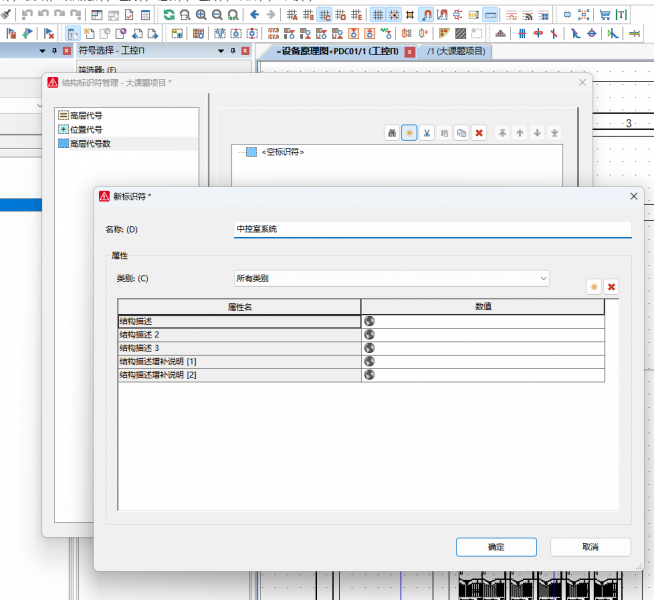Select grid E icon in toolbar

[x=357, y=15]
